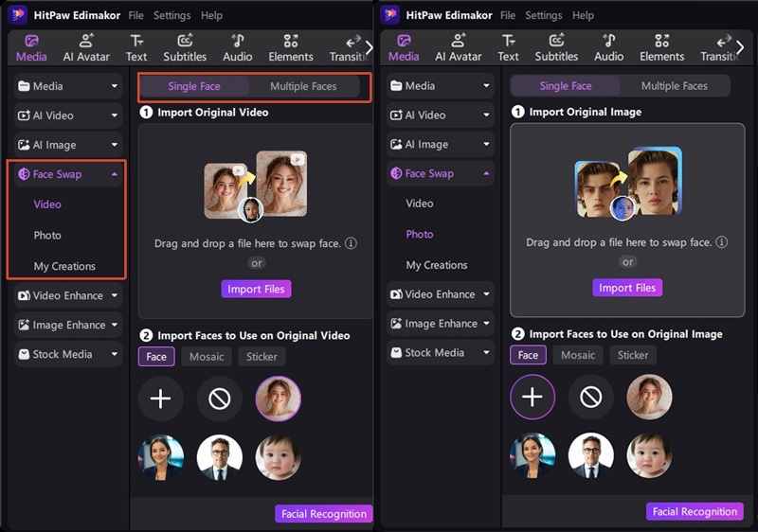
Task: Click toolbar next arrow in right window
Action: (x=740, y=47)
